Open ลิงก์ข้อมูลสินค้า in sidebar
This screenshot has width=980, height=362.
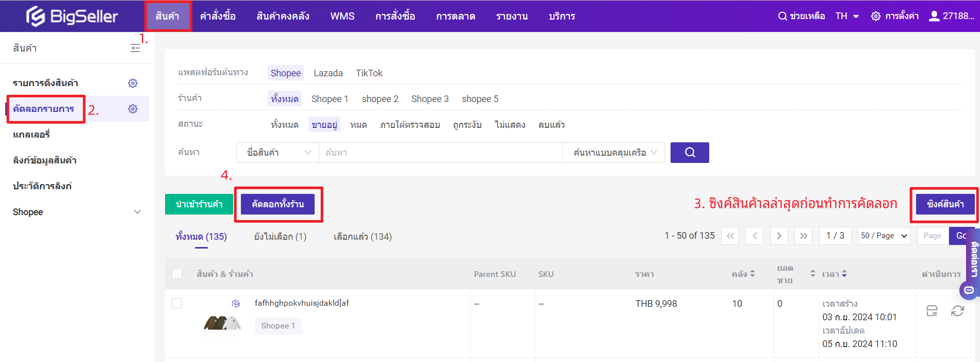tap(45, 160)
